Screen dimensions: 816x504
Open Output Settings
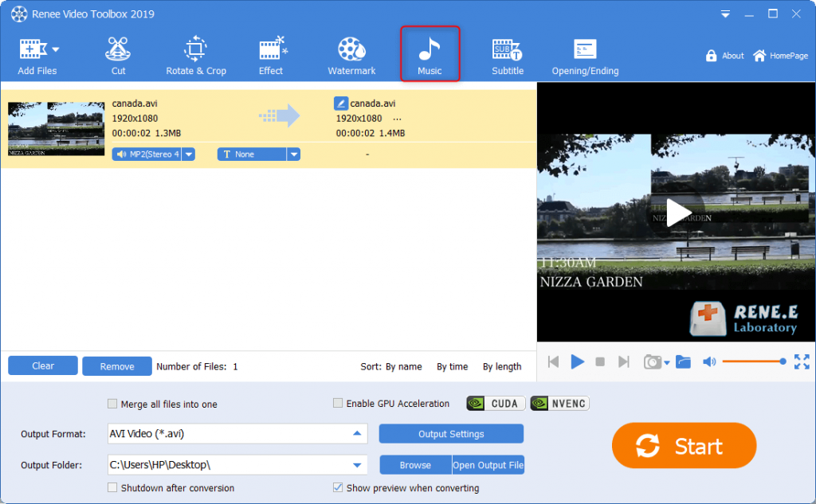point(451,434)
